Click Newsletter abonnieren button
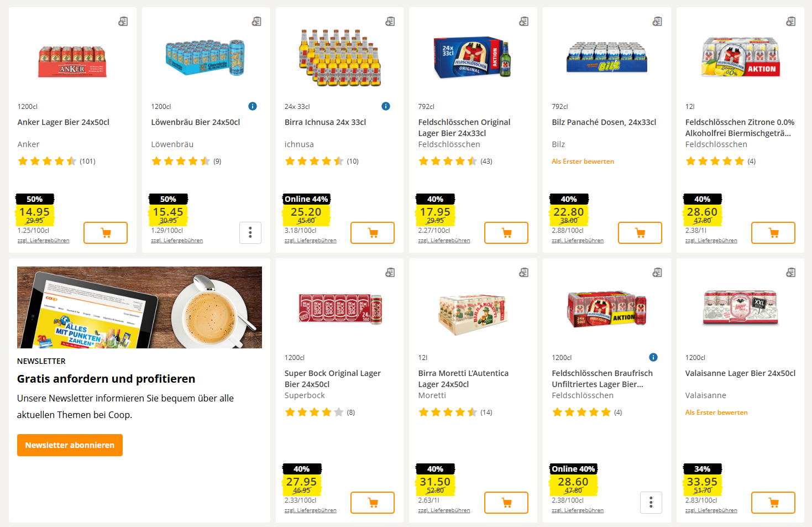 (70, 445)
